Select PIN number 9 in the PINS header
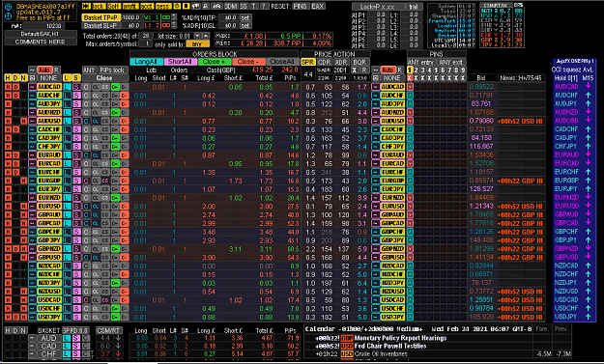This screenshot has width=604, height=364. pyautogui.click(x=463, y=70)
